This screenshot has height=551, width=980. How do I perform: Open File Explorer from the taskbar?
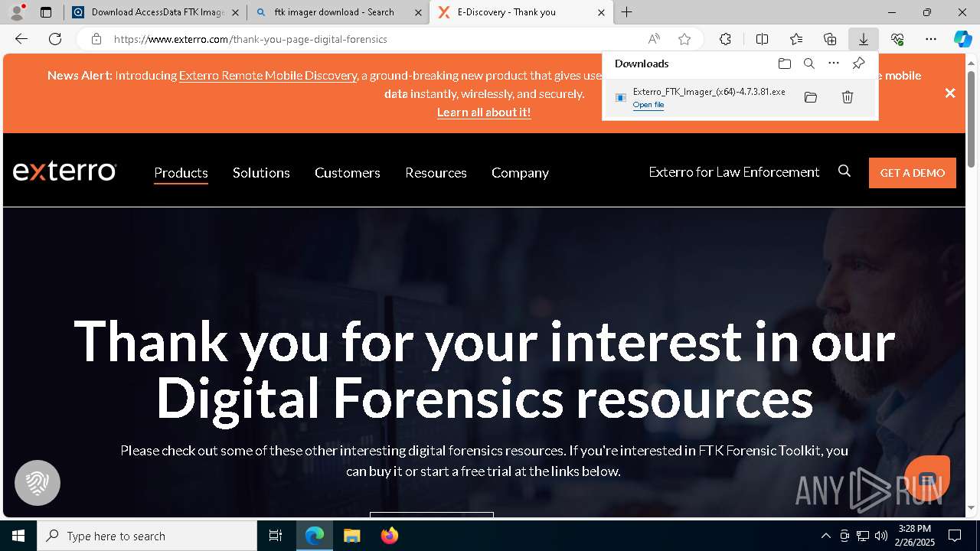point(351,536)
